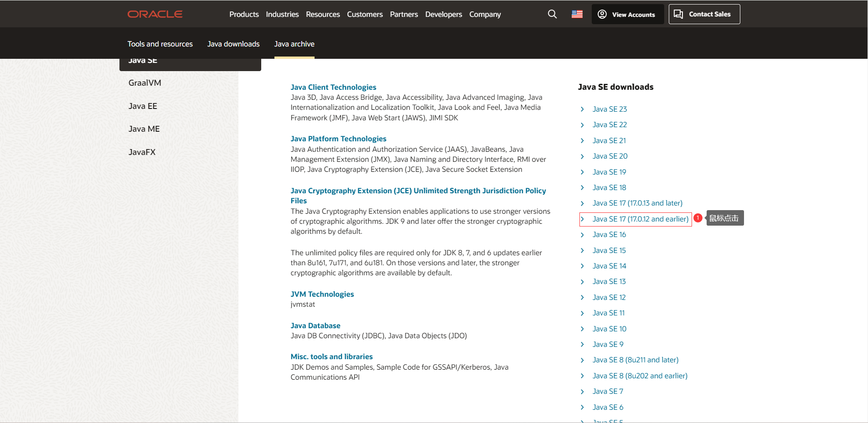Click the red number 1 annotation badge

click(697, 218)
